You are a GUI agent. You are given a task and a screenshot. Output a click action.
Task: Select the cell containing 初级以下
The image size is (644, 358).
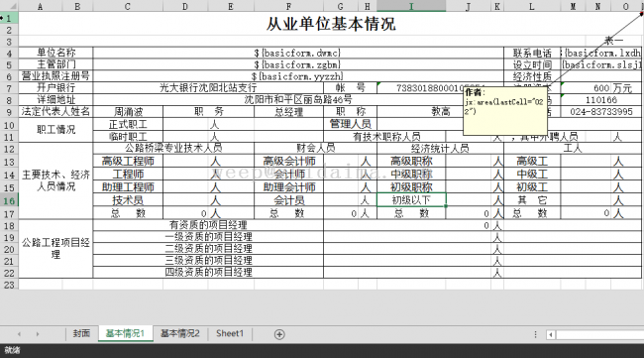(x=411, y=200)
